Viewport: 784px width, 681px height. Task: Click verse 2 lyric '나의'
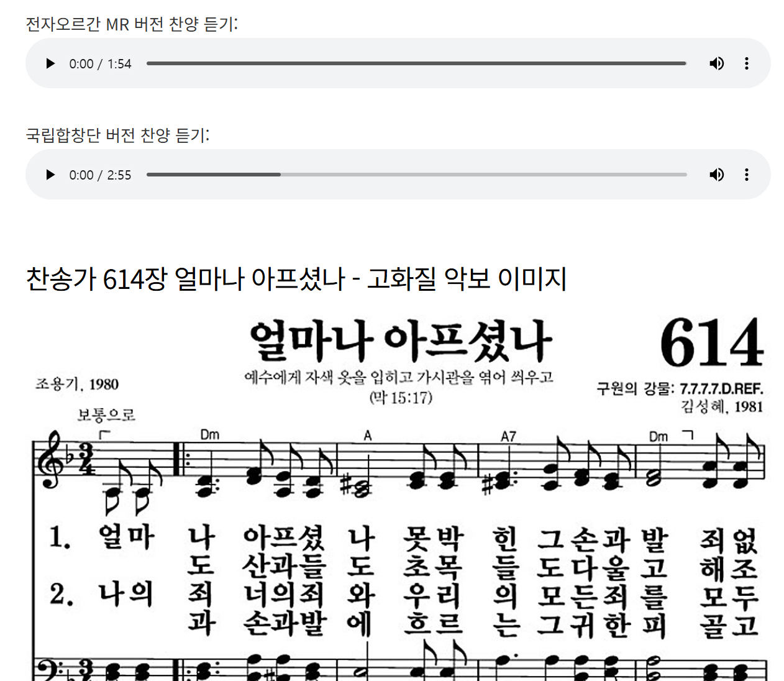126,594
